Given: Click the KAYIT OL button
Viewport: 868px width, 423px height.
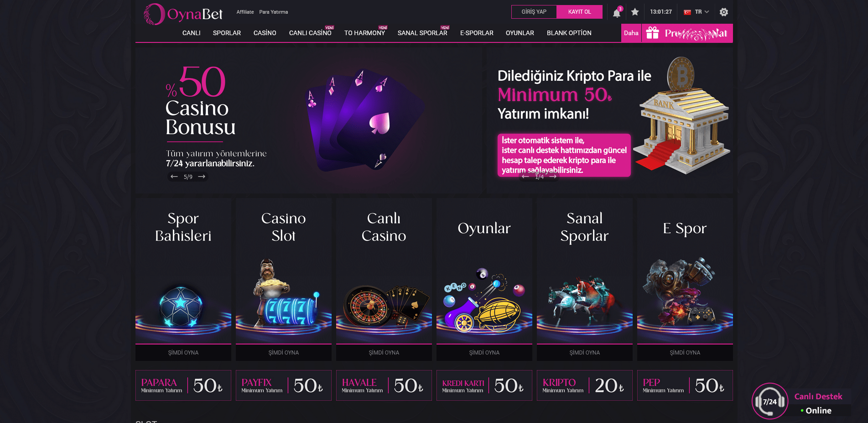Looking at the screenshot, I should click(x=580, y=12).
